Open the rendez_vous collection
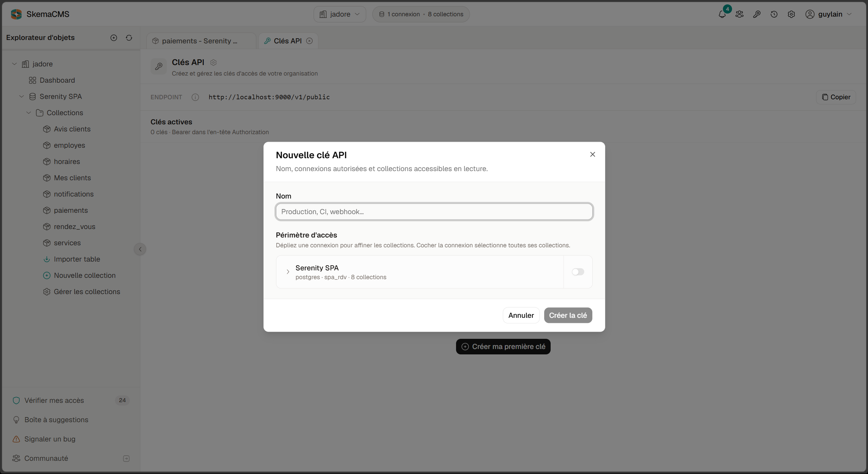868x474 pixels. [74, 227]
